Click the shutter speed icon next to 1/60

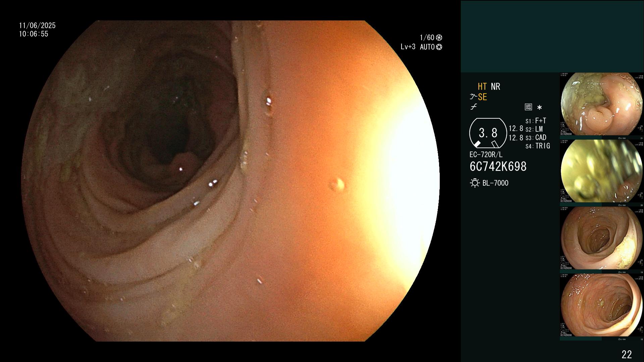[439, 38]
